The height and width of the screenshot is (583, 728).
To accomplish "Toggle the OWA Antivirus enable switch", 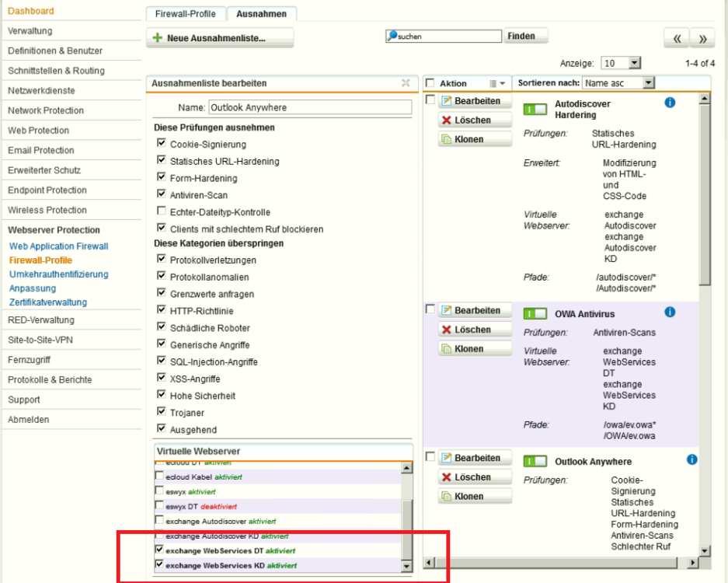I will coord(535,313).
